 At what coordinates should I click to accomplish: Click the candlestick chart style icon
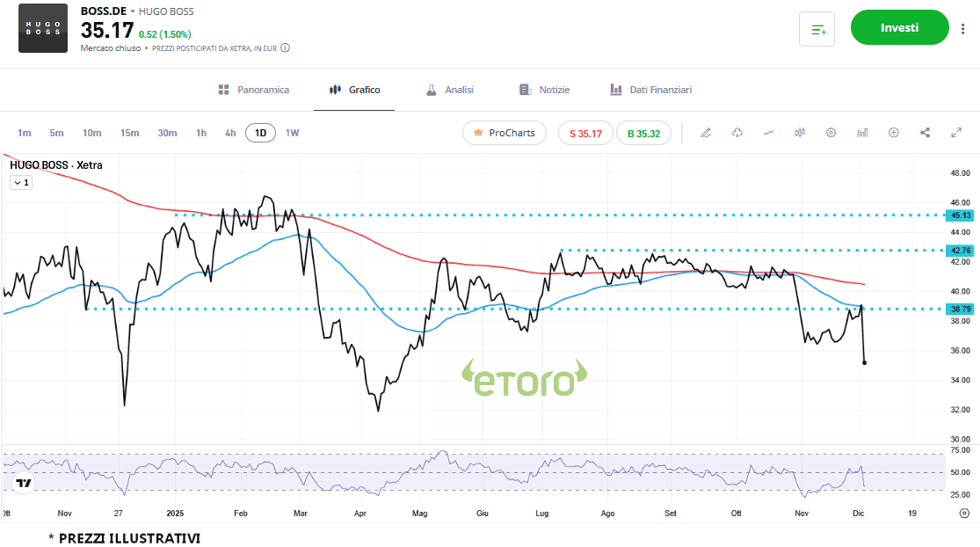point(800,133)
